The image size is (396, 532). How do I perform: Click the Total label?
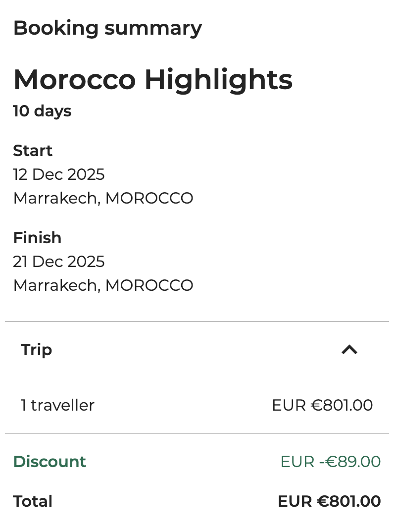click(x=33, y=501)
